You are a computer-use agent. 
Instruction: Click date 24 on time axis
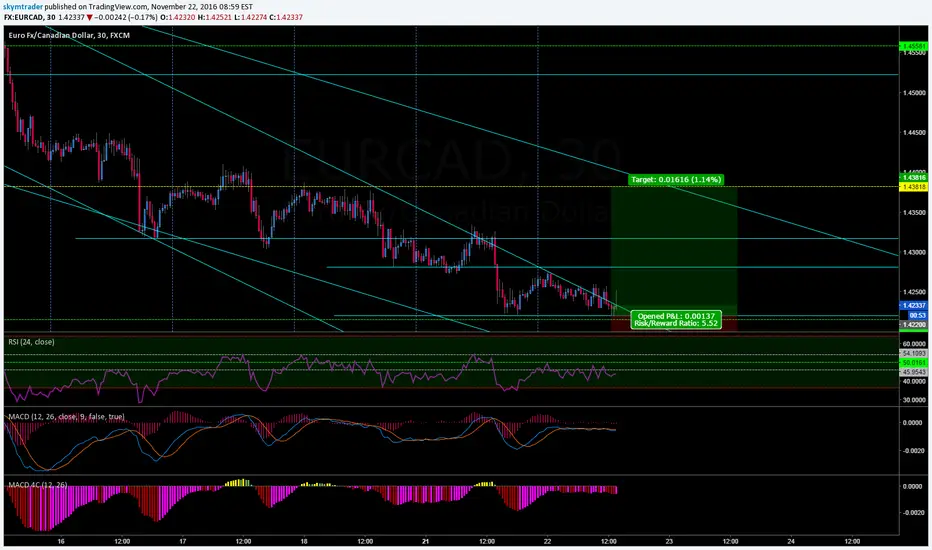pyautogui.click(x=791, y=541)
